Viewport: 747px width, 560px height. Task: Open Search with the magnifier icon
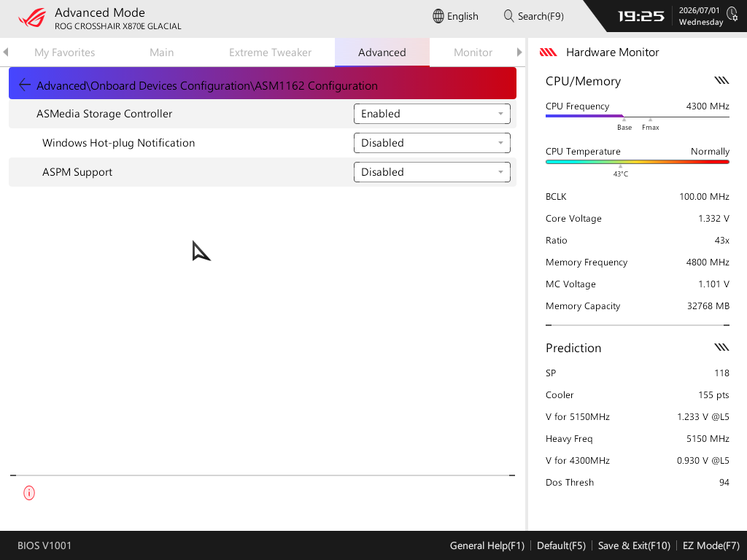(x=508, y=16)
